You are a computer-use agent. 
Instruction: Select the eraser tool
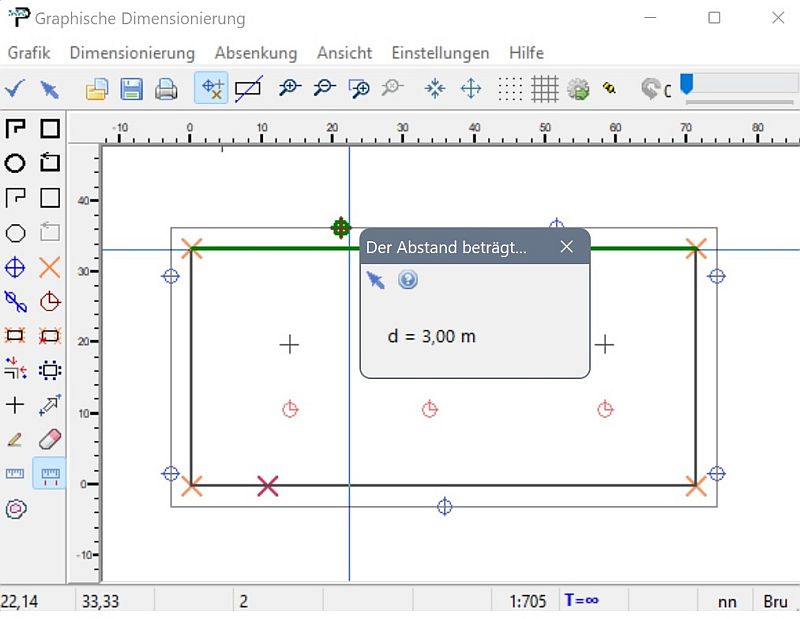[x=49, y=439]
